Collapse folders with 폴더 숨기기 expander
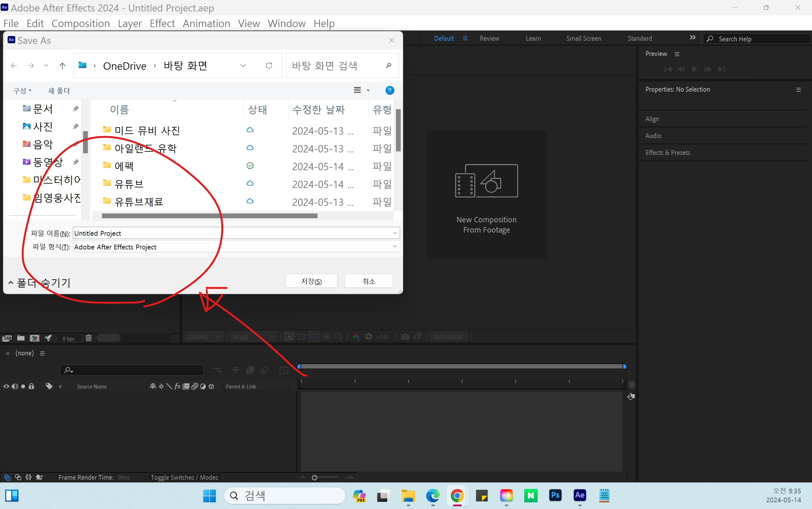The width and height of the screenshot is (812, 509). pyautogui.click(x=39, y=283)
